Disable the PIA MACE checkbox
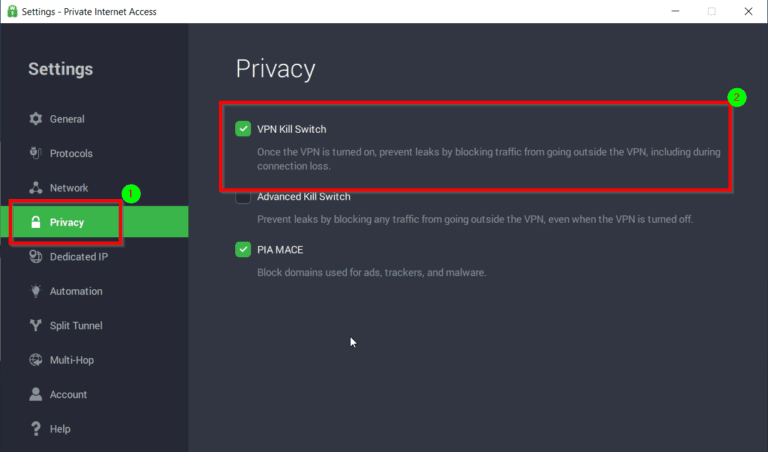Viewport: 768px width, 452px height. pos(243,249)
